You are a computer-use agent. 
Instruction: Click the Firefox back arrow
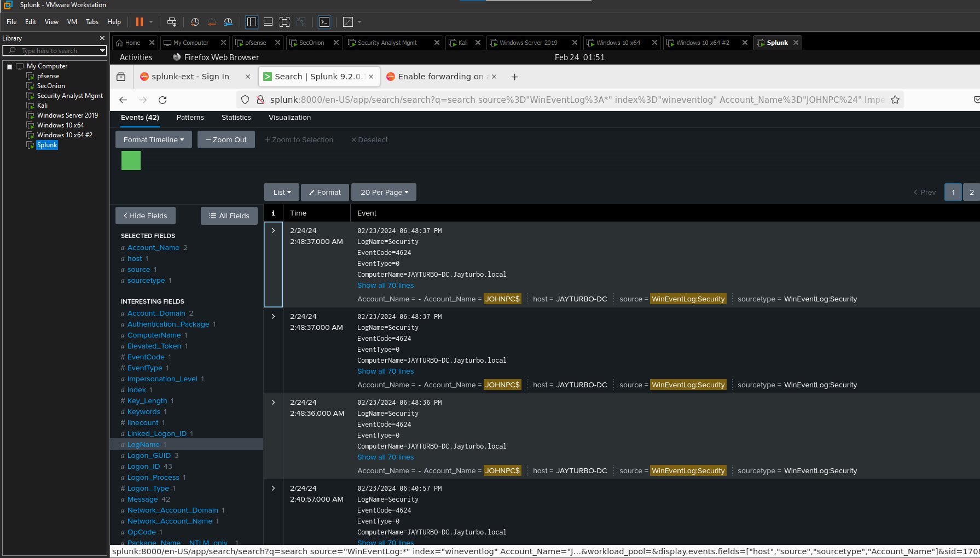(x=123, y=100)
